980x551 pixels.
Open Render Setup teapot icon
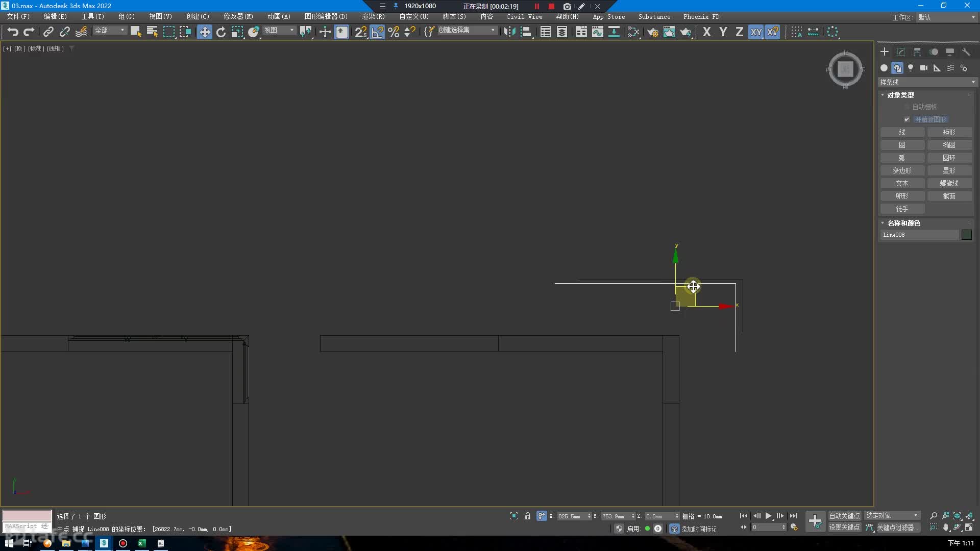[652, 32]
